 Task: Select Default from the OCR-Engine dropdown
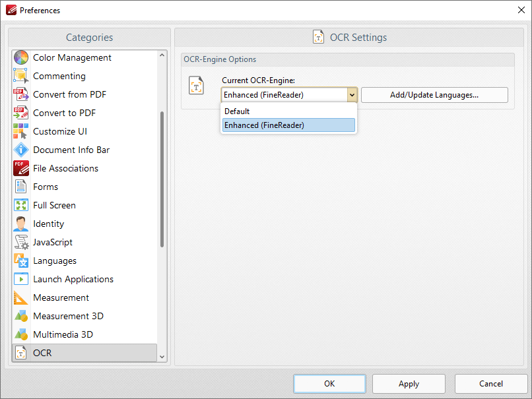[288, 111]
